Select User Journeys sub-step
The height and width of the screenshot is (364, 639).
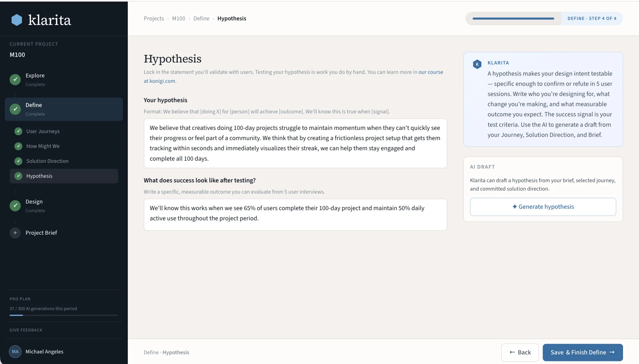pyautogui.click(x=64, y=131)
